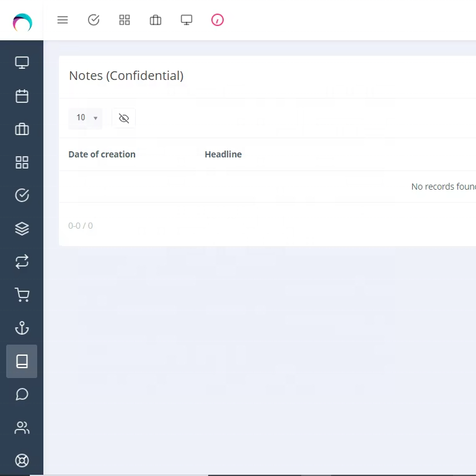The height and width of the screenshot is (476, 476).
Task: Open the monitor dashboard in sidebar
Action: pyautogui.click(x=22, y=63)
